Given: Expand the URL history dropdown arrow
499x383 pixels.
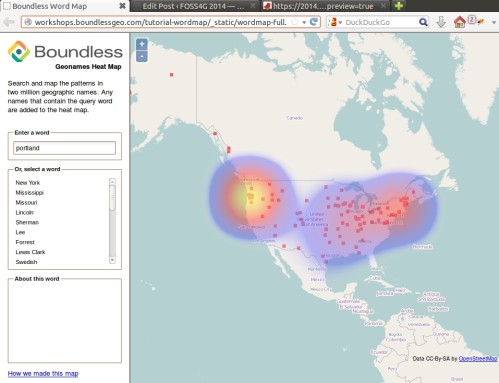Looking at the screenshot, I should point(304,22).
